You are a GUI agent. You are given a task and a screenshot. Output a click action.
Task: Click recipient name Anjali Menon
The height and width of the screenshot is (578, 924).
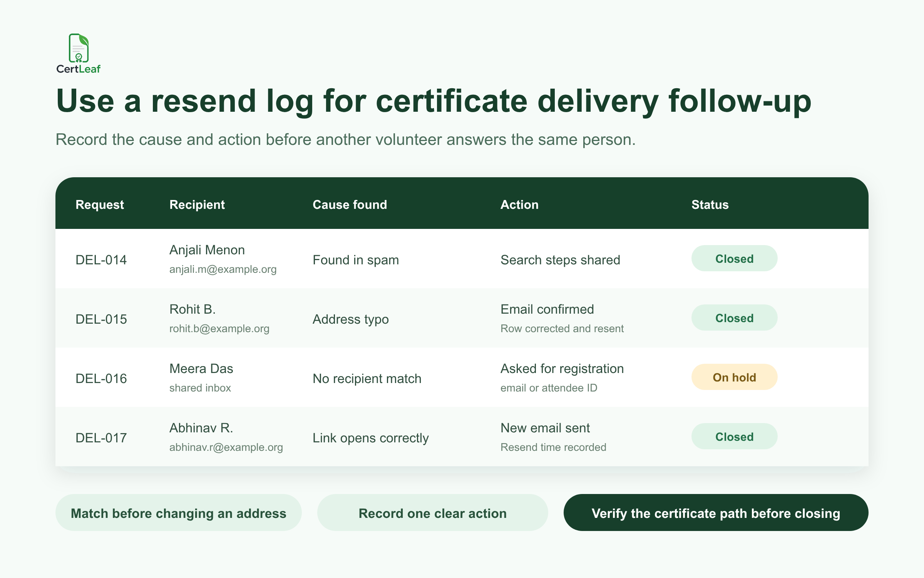point(207,250)
